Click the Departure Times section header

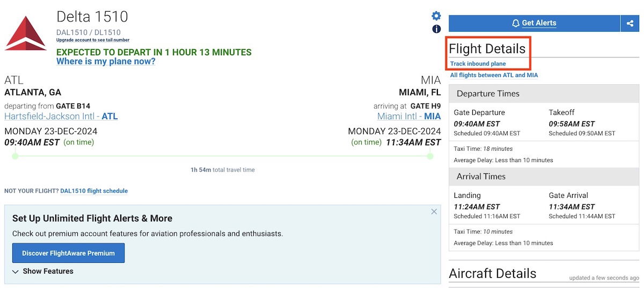coord(544,94)
